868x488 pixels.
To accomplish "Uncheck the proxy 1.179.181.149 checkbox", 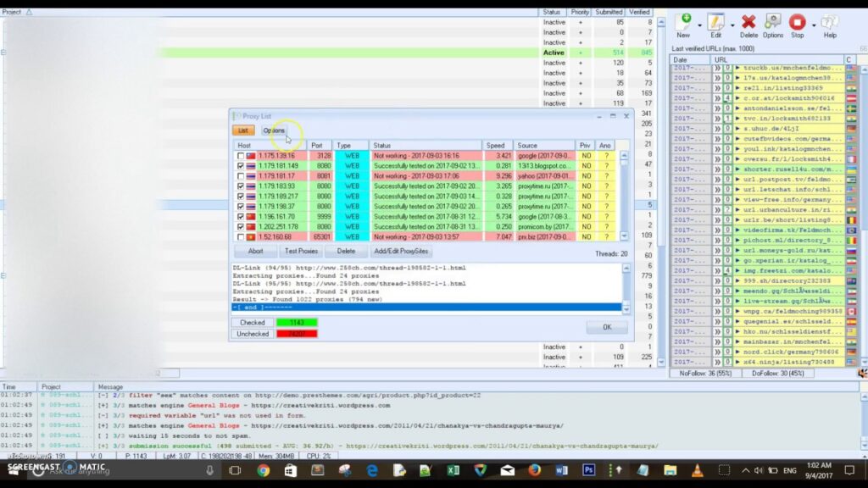I will pos(240,166).
